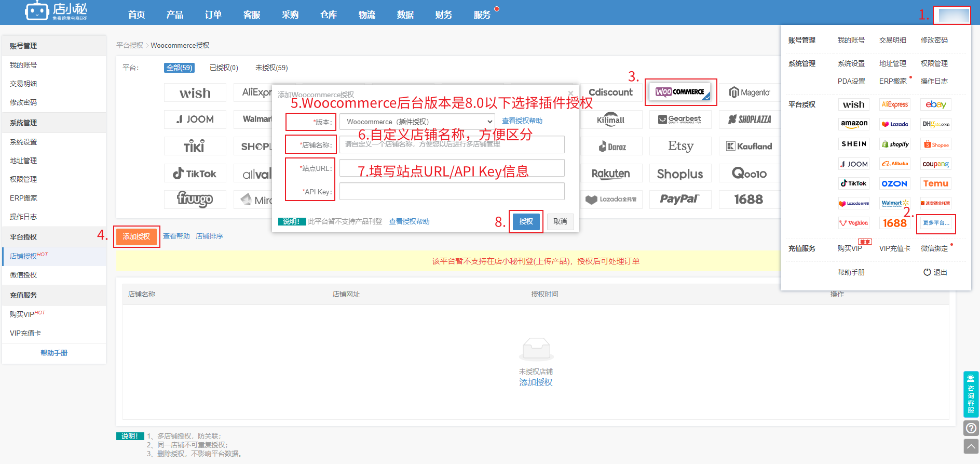Choose the TikTok platform tile in the grid
This screenshot has height=464, width=980.
(x=195, y=174)
